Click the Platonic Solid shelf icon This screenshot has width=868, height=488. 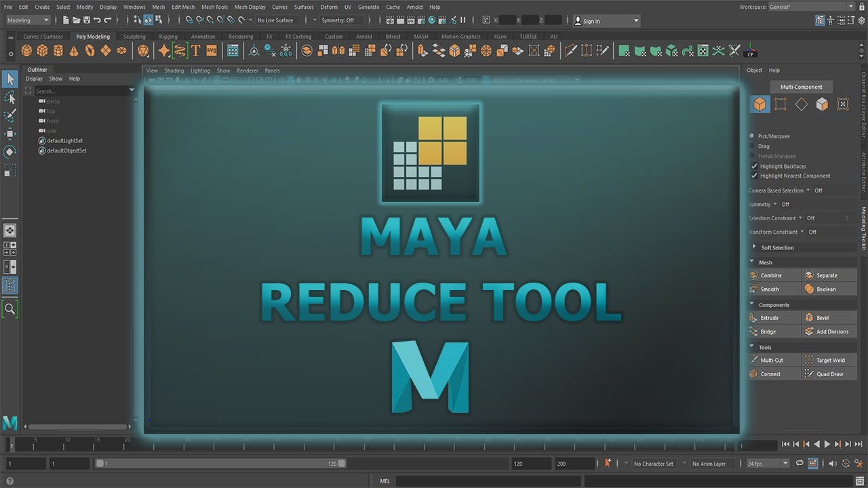tap(143, 50)
